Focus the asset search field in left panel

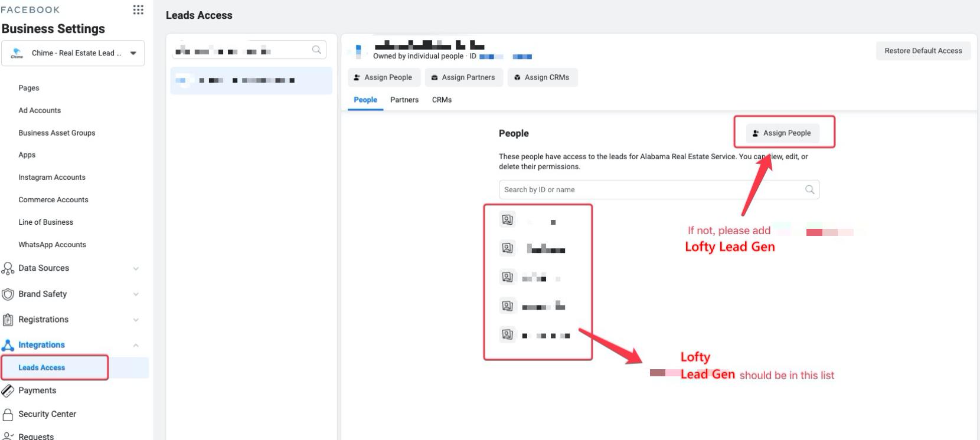click(x=249, y=50)
